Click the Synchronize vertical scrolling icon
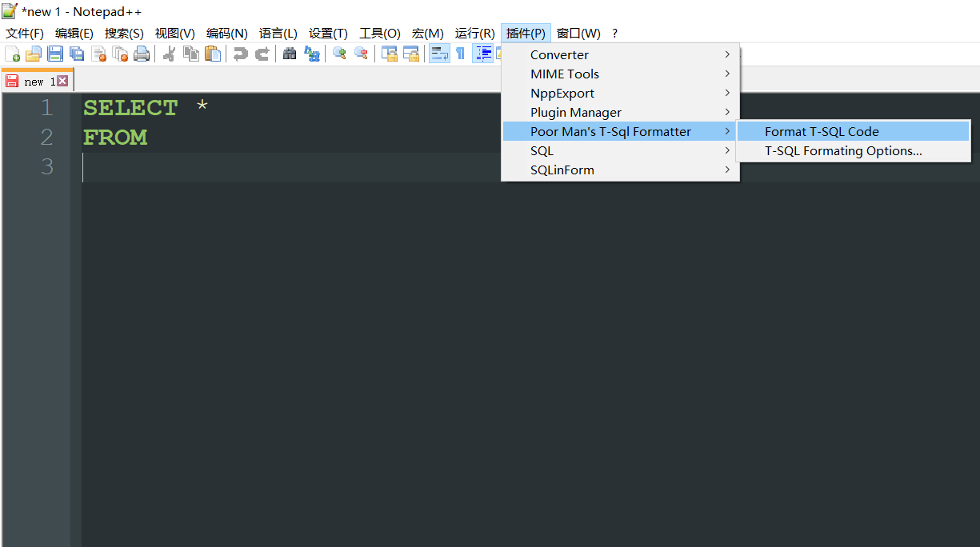The height and width of the screenshot is (547, 980). tap(390, 54)
